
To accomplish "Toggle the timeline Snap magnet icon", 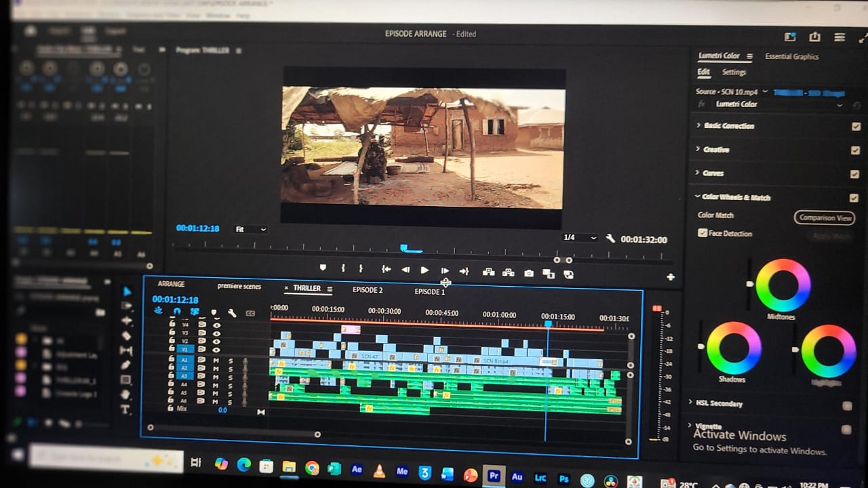I will pos(177,312).
